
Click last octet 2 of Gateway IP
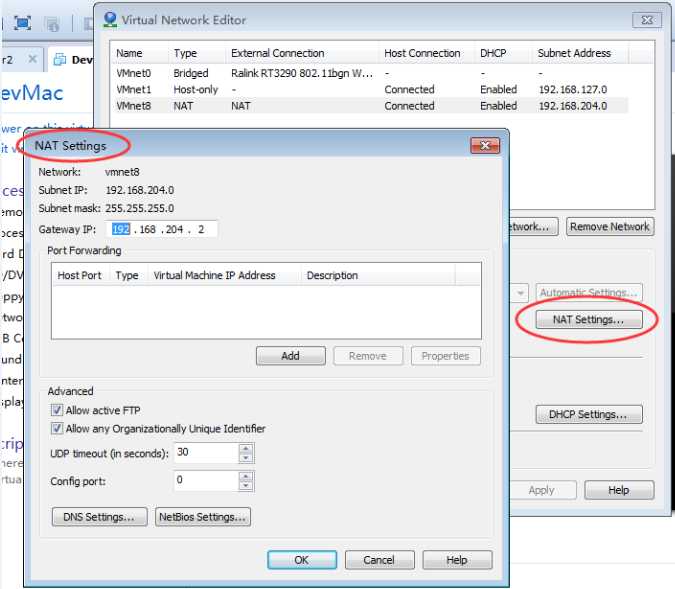pyautogui.click(x=201, y=229)
